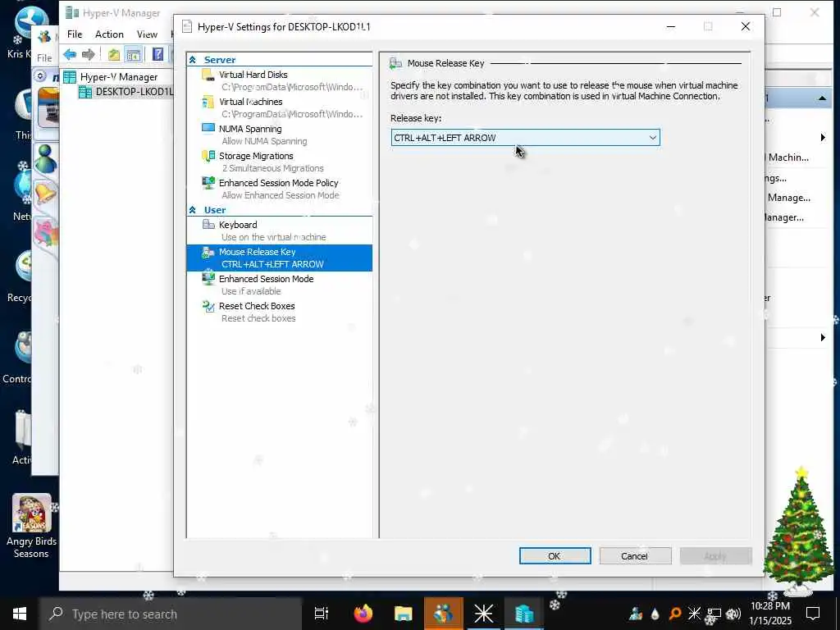The width and height of the screenshot is (840, 630).
Task: Click the network tray icon
Action: tap(714, 614)
